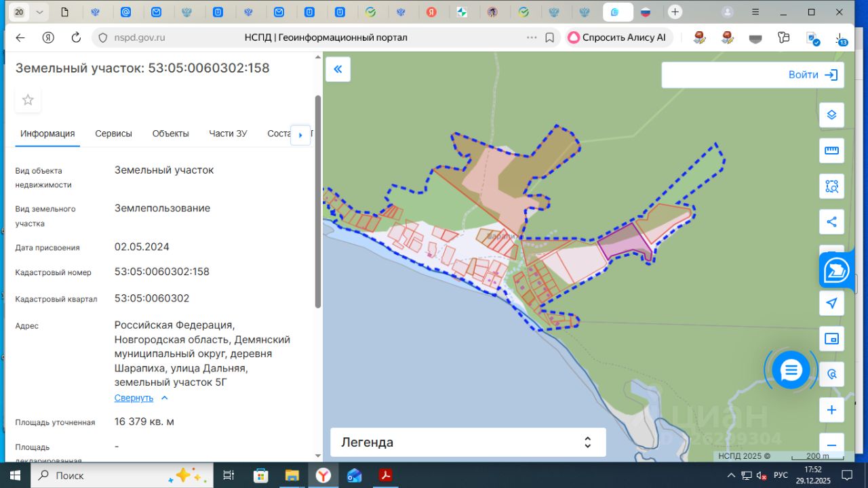The height and width of the screenshot is (488, 868).
Task: Go back to the previous page
Action: tap(20, 37)
